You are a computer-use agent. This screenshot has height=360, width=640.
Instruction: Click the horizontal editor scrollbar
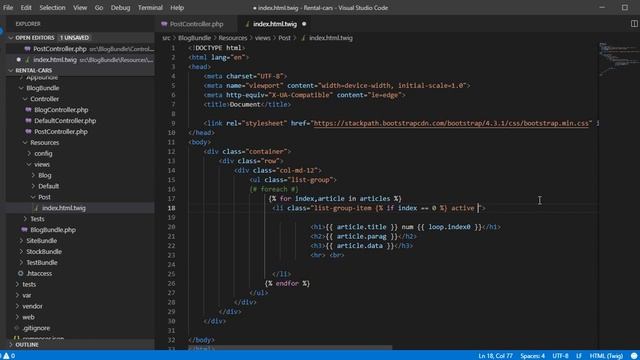tap(290, 348)
